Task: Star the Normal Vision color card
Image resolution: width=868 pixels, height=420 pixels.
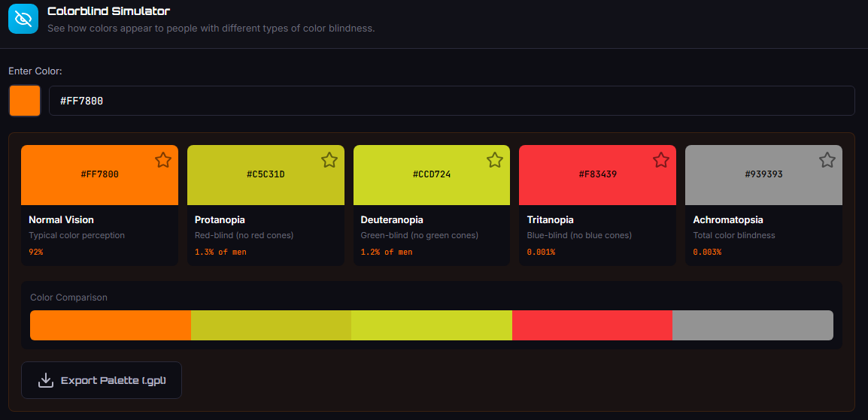Action: pos(163,160)
